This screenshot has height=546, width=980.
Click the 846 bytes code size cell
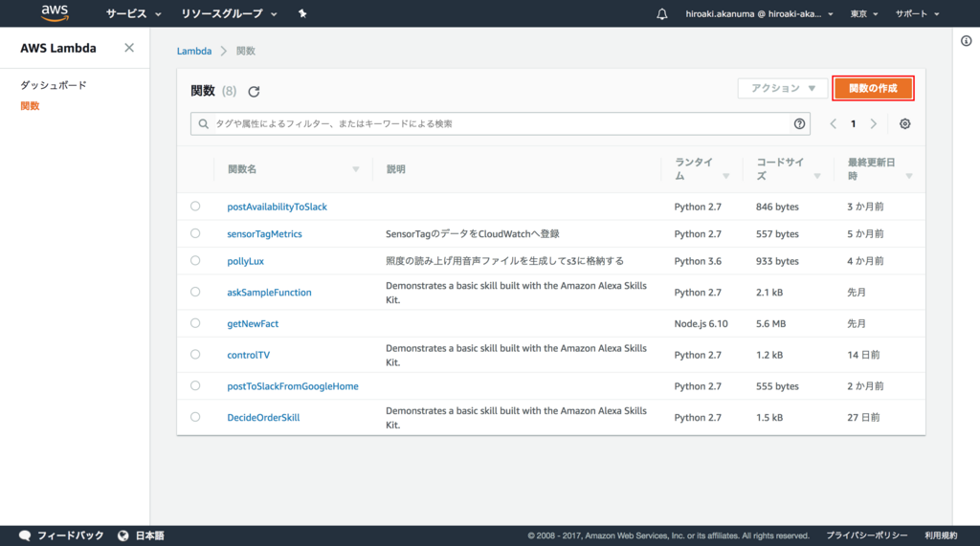point(777,207)
